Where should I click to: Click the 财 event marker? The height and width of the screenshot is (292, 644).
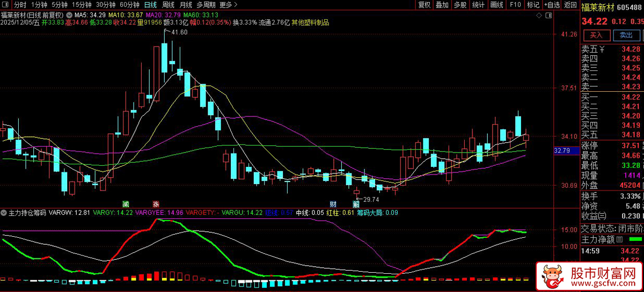(x=333, y=204)
